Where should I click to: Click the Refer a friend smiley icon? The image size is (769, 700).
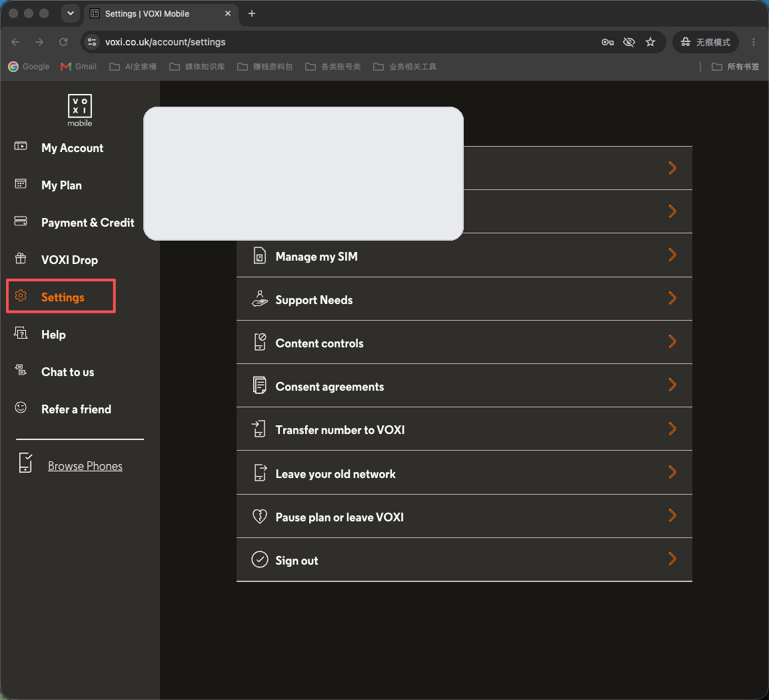tap(21, 407)
